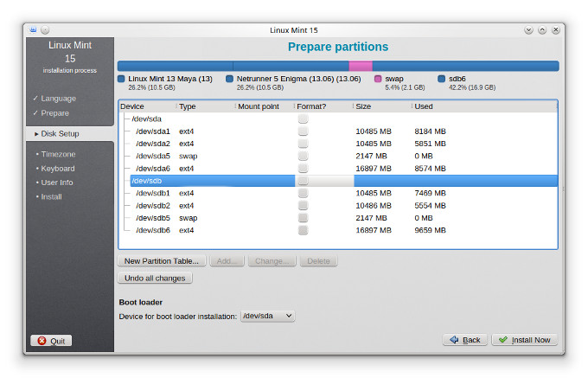The height and width of the screenshot is (378, 588).
Task: Click the Add... button
Action: (x=227, y=261)
